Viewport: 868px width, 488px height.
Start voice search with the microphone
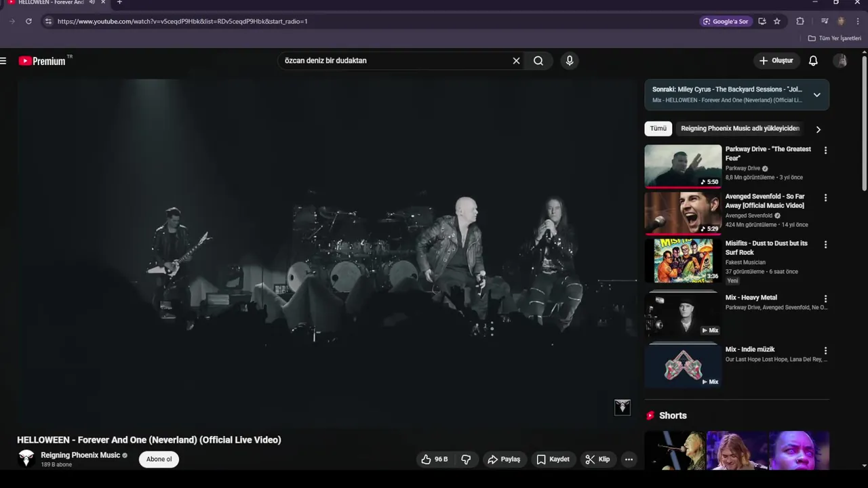(570, 60)
